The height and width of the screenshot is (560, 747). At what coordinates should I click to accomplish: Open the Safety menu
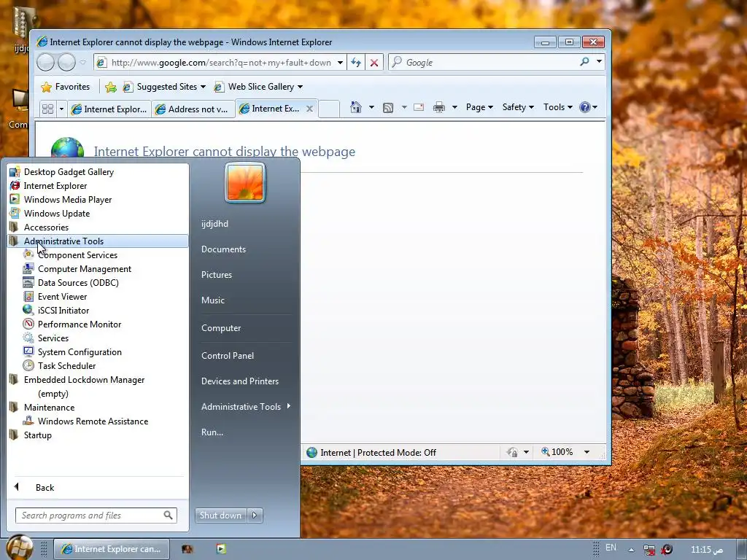pyautogui.click(x=518, y=107)
